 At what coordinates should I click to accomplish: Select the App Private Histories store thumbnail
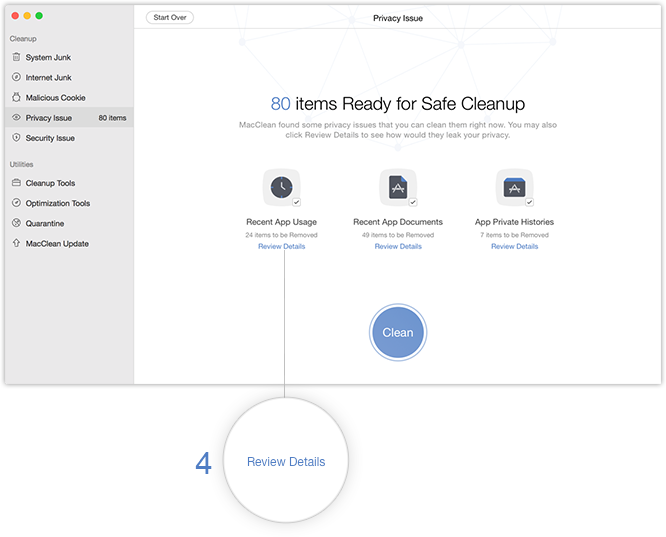[514, 187]
